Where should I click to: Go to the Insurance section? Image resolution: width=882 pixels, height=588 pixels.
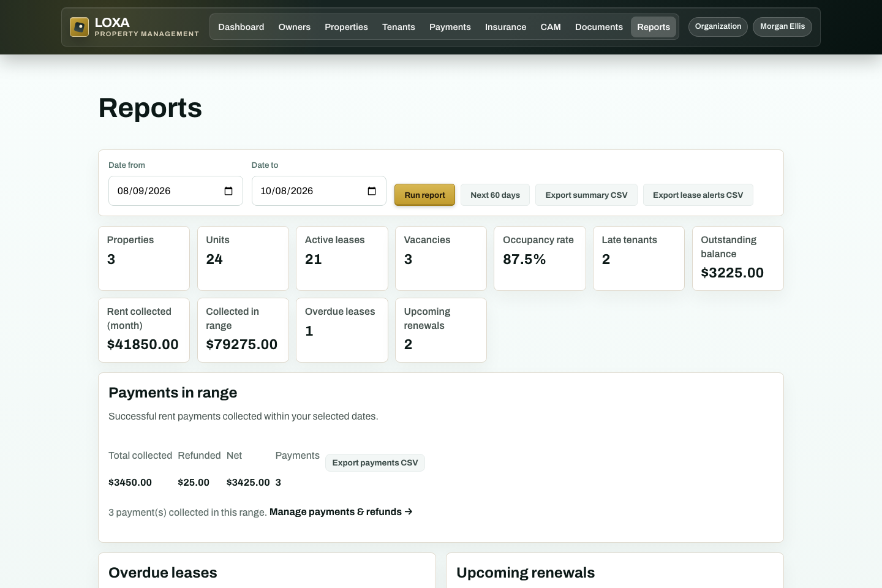tap(506, 27)
